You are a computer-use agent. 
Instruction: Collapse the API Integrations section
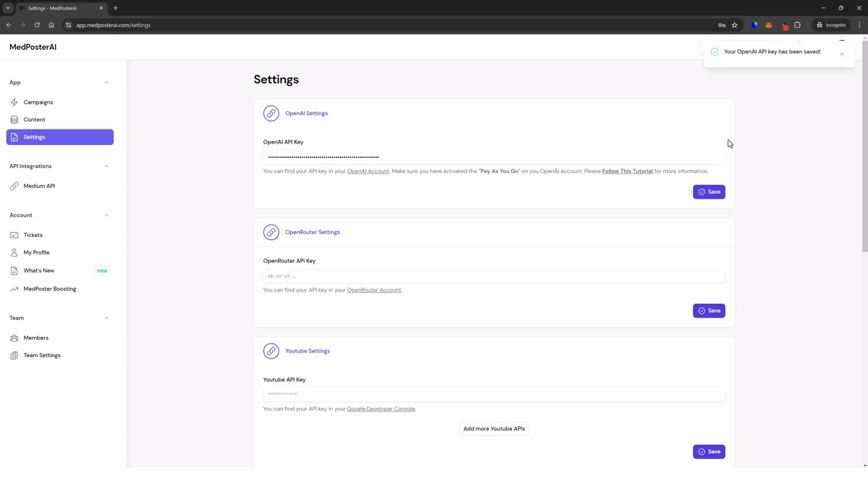click(106, 166)
